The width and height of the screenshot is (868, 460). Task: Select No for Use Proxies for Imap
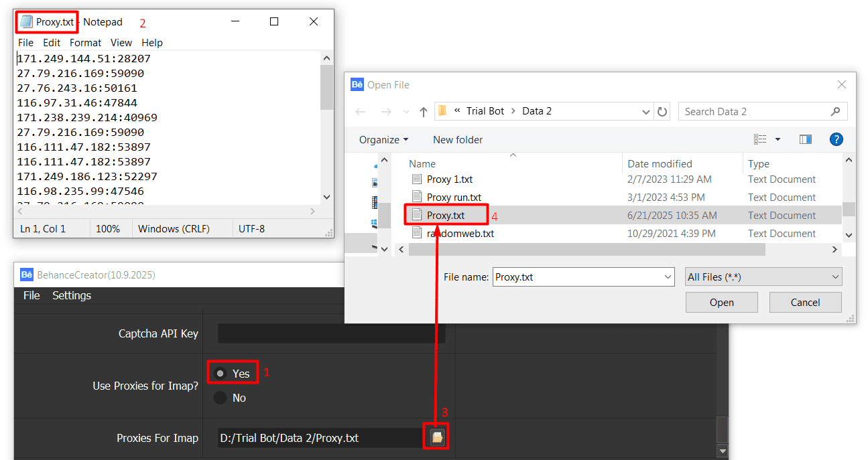220,398
